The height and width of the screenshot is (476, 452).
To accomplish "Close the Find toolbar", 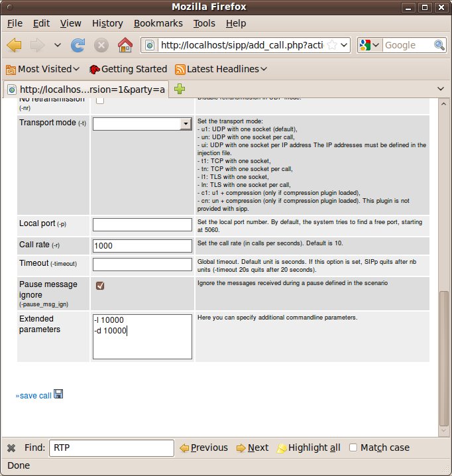I will (x=11, y=447).
